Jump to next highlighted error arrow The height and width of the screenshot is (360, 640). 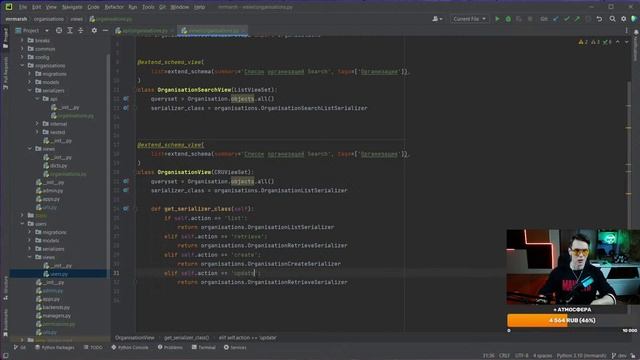coord(627,42)
